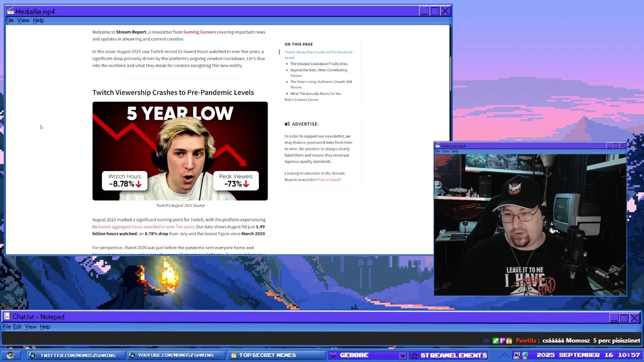This screenshot has width=644, height=362.
Task: Open View menu in Webcam.mp4 window
Action: (445, 151)
